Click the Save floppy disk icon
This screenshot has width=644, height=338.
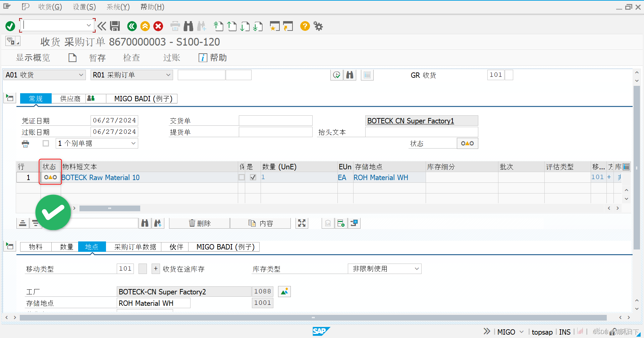pos(115,26)
